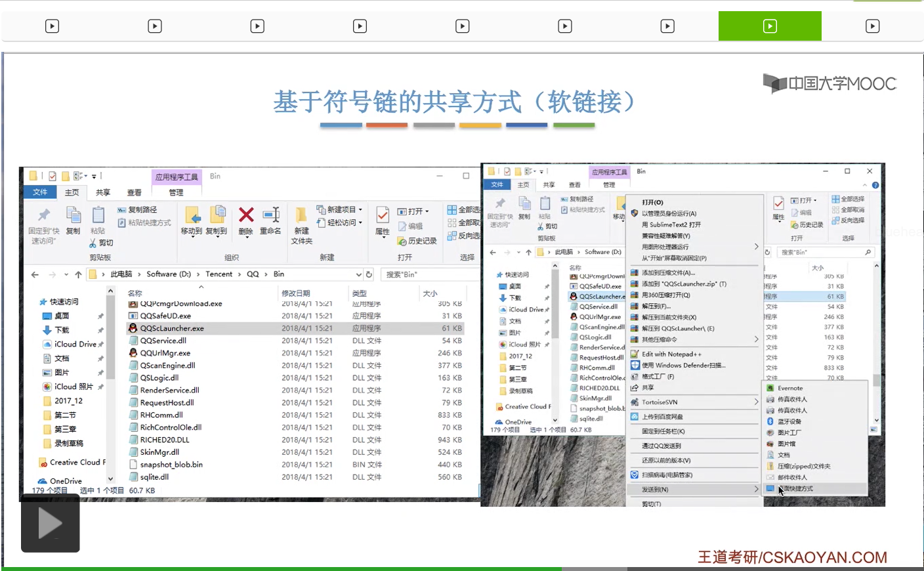Switch to the 查看 tab in left Explorer
924x571 pixels.
click(x=135, y=192)
